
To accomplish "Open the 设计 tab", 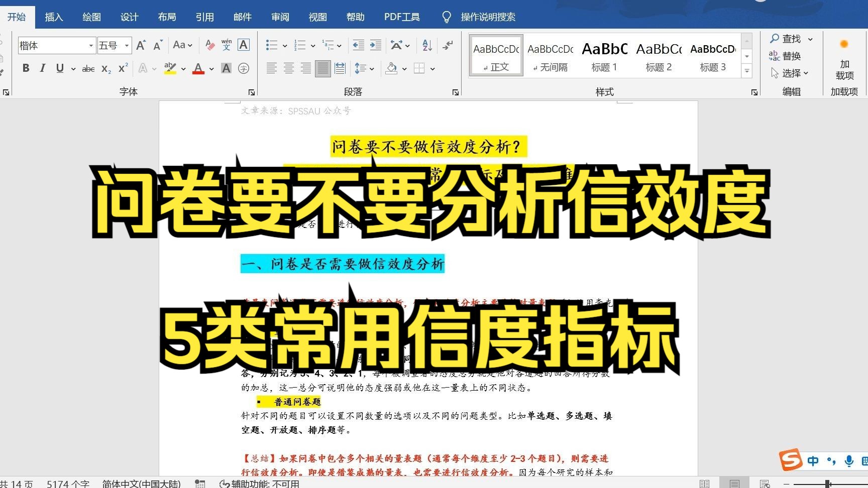I will (129, 17).
